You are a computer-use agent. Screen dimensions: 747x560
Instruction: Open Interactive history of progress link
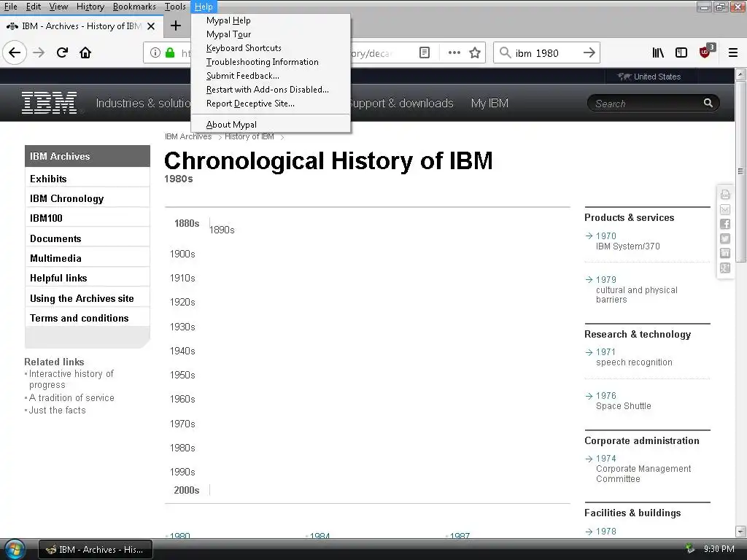(x=71, y=379)
